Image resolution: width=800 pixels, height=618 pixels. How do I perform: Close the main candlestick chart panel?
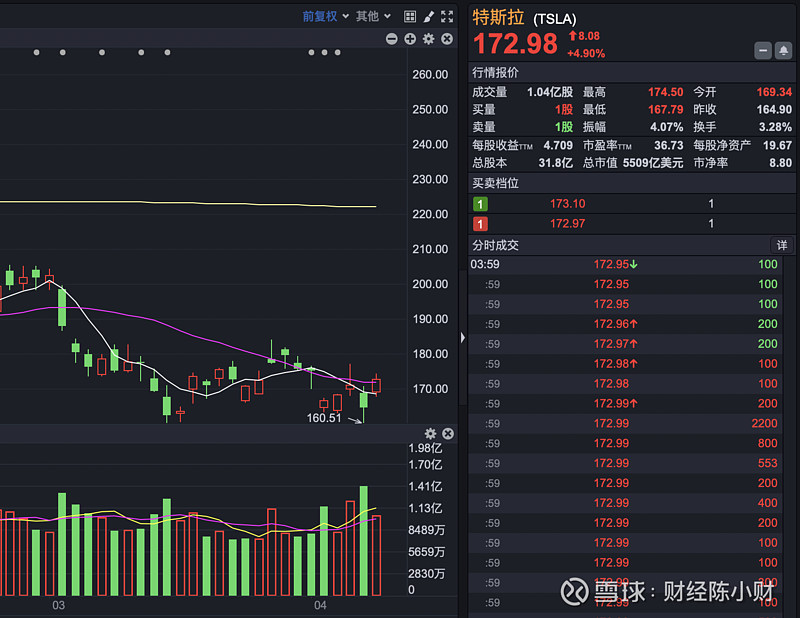tap(446, 39)
